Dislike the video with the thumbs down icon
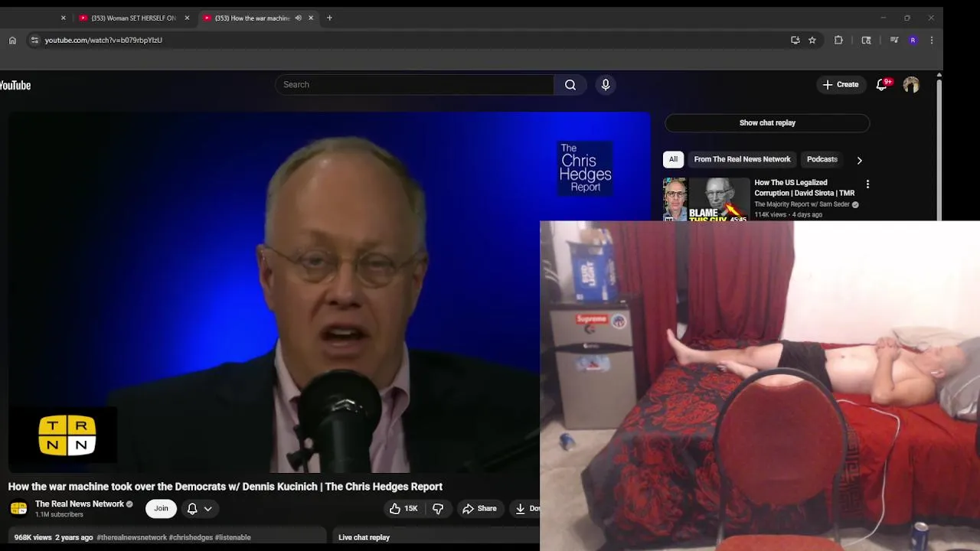Screen dimensions: 980x551 click(x=438, y=508)
